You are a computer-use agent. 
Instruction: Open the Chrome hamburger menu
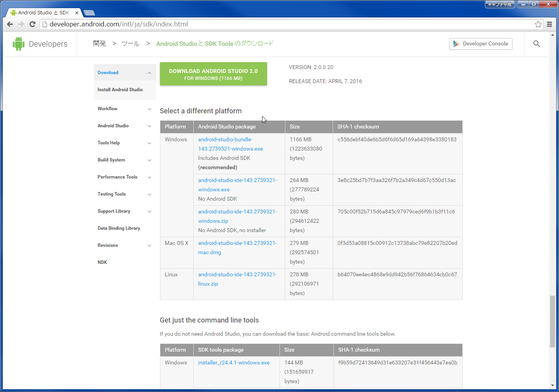tap(549, 24)
